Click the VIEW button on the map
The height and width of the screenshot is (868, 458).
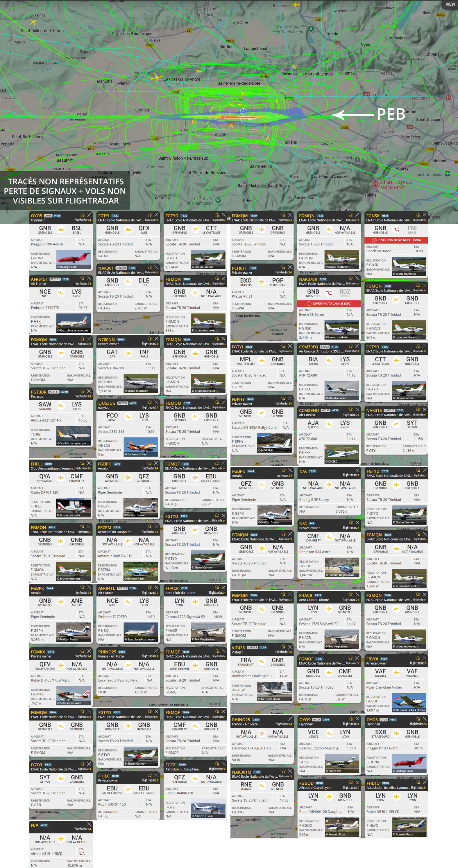[x=450, y=4]
